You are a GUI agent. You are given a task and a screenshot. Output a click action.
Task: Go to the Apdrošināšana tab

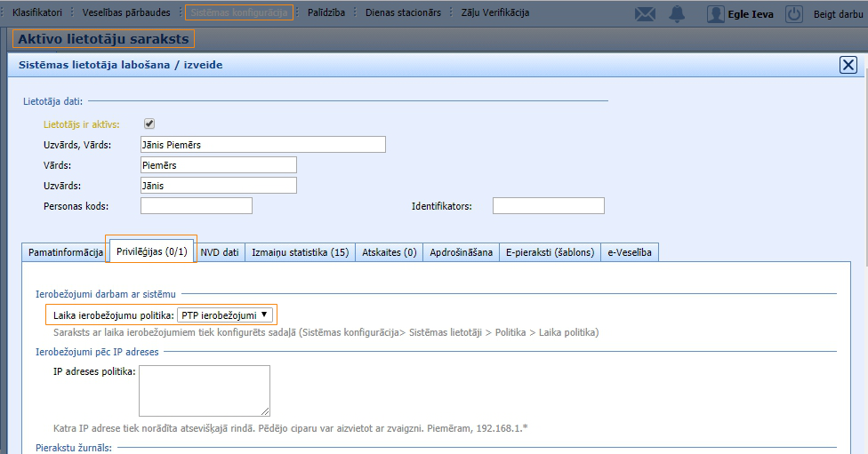tap(461, 252)
